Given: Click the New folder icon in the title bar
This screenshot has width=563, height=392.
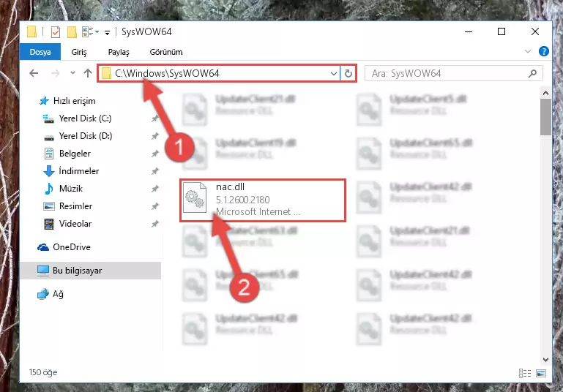Looking at the screenshot, I should 72,32.
